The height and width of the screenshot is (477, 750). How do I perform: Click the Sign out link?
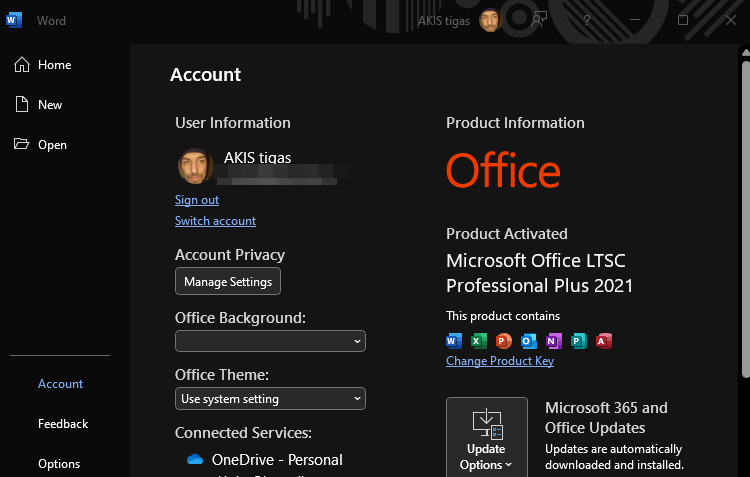(197, 200)
